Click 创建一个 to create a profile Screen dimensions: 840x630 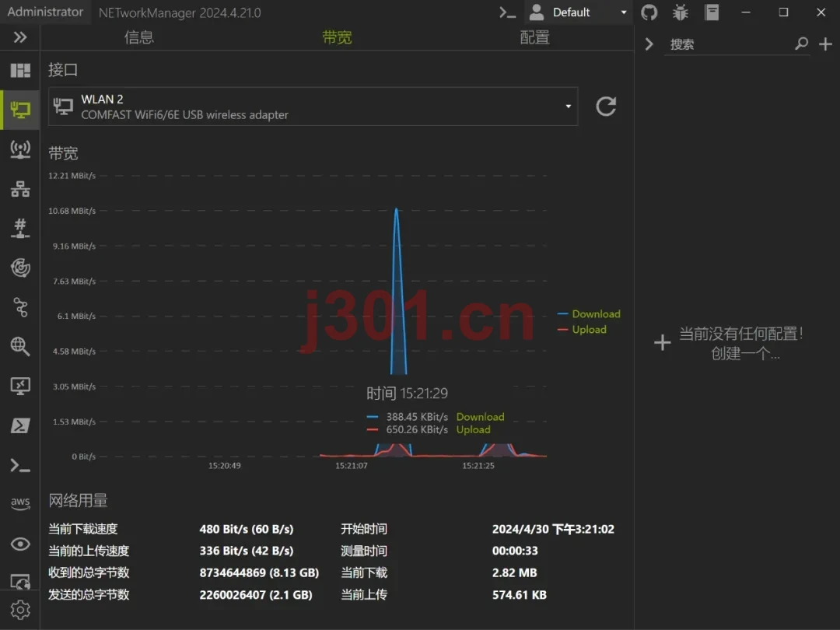pyautogui.click(x=744, y=354)
